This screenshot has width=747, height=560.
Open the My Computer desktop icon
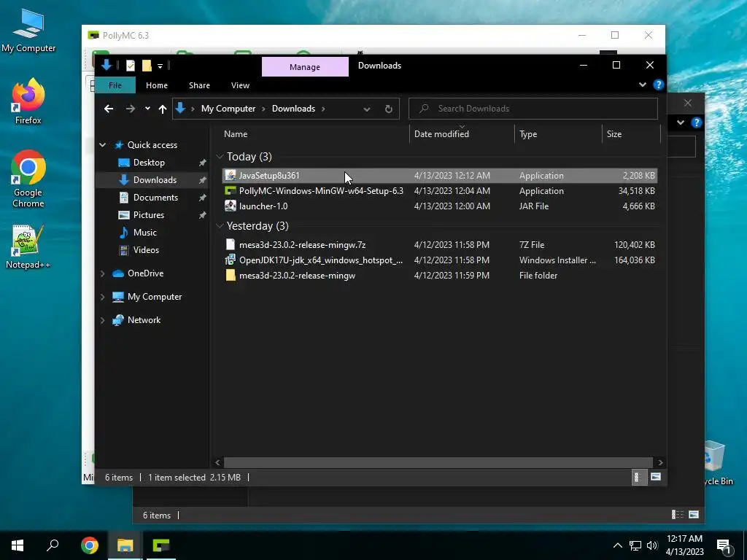click(28, 31)
